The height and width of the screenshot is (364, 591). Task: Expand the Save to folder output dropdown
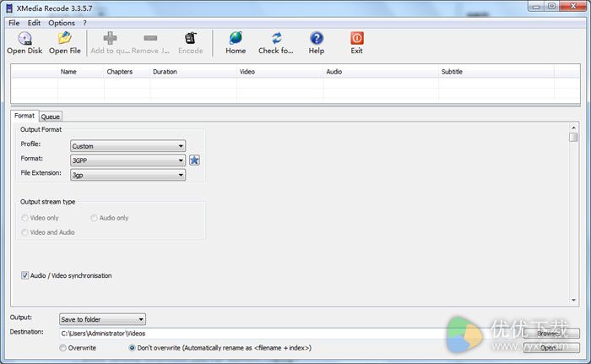(x=102, y=319)
